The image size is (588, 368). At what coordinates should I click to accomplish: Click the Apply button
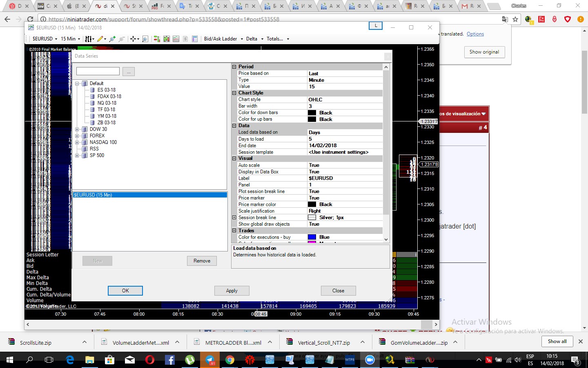click(232, 291)
